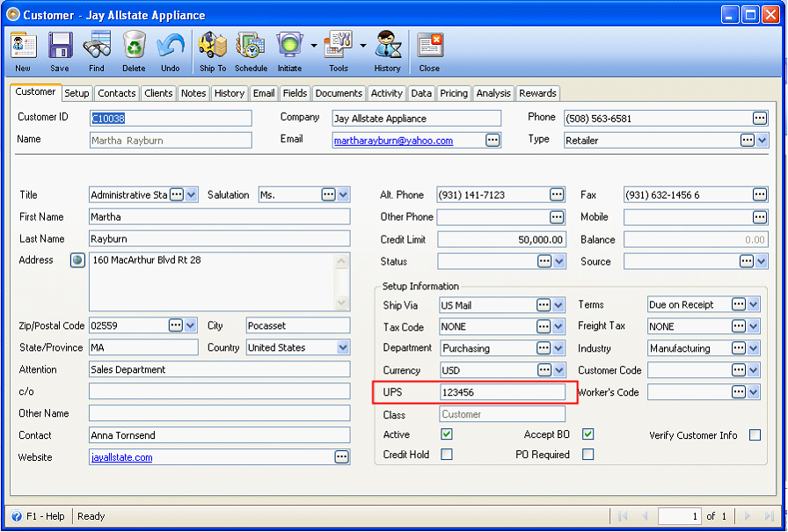Image resolution: width=788 pixels, height=532 pixels.
Task: Toggle the Accept BO checkbox
Action: 588,434
